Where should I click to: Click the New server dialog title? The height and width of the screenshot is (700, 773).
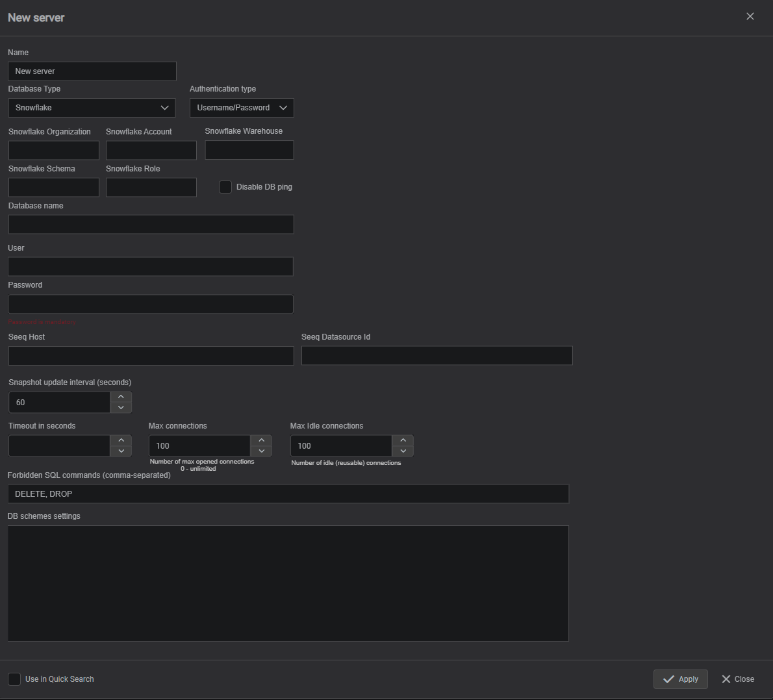point(36,18)
